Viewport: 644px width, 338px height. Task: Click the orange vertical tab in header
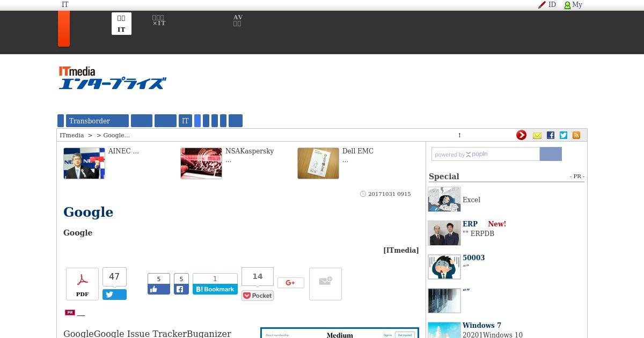coord(64,28)
